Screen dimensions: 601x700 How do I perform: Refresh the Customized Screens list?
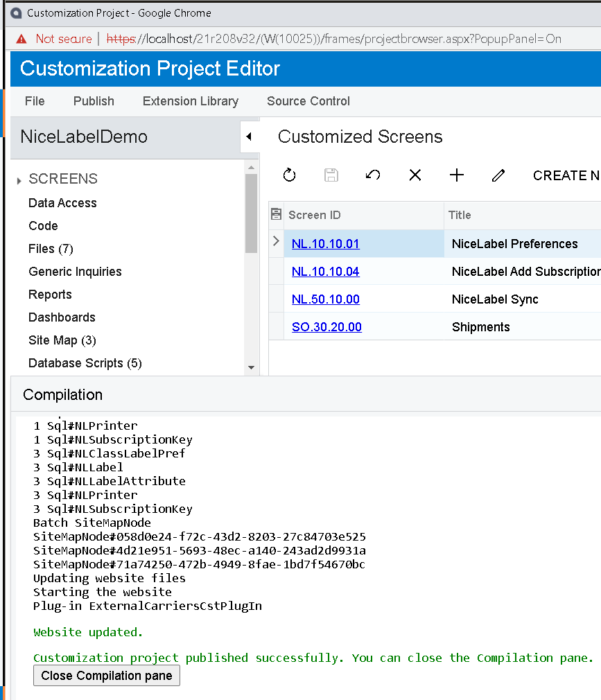(290, 175)
